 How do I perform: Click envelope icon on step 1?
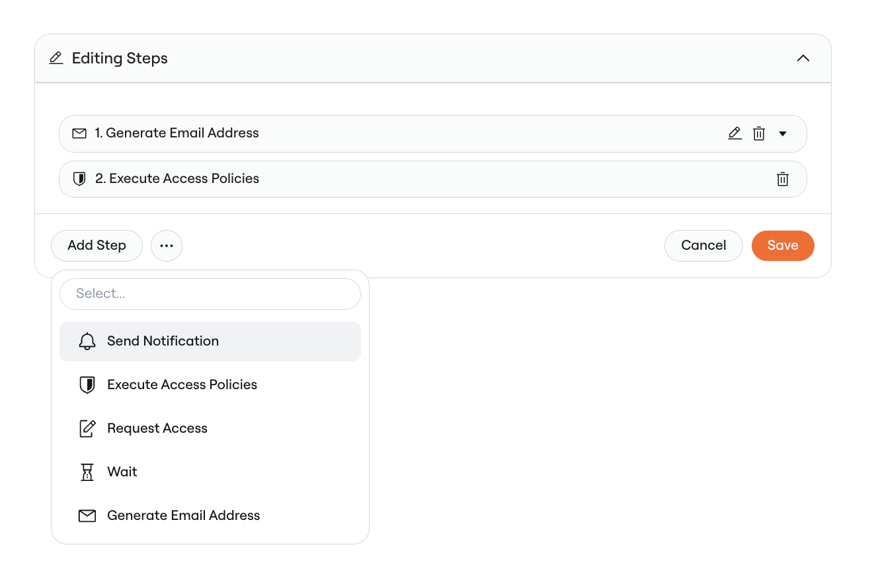(x=79, y=133)
